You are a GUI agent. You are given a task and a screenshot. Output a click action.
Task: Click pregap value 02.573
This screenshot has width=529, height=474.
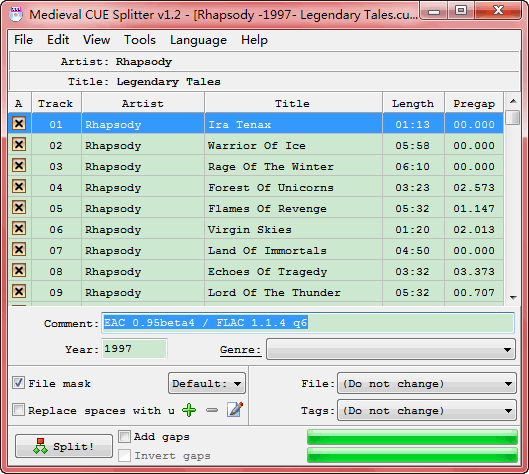[x=474, y=187]
